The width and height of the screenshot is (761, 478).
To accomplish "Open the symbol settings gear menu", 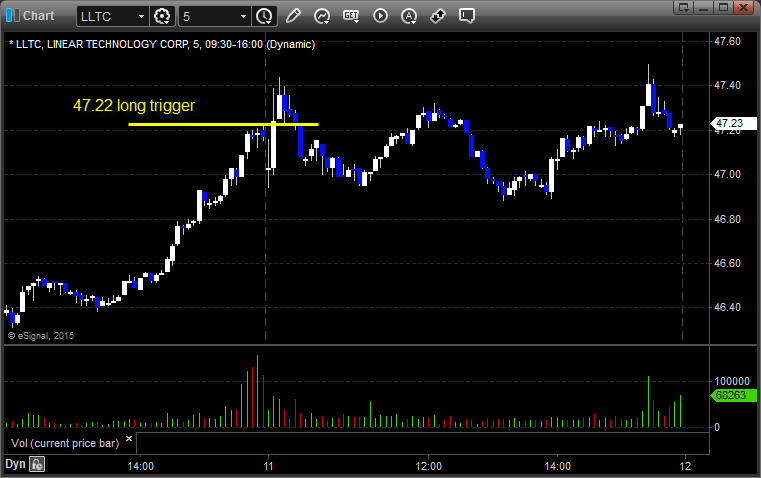I will click(162, 16).
